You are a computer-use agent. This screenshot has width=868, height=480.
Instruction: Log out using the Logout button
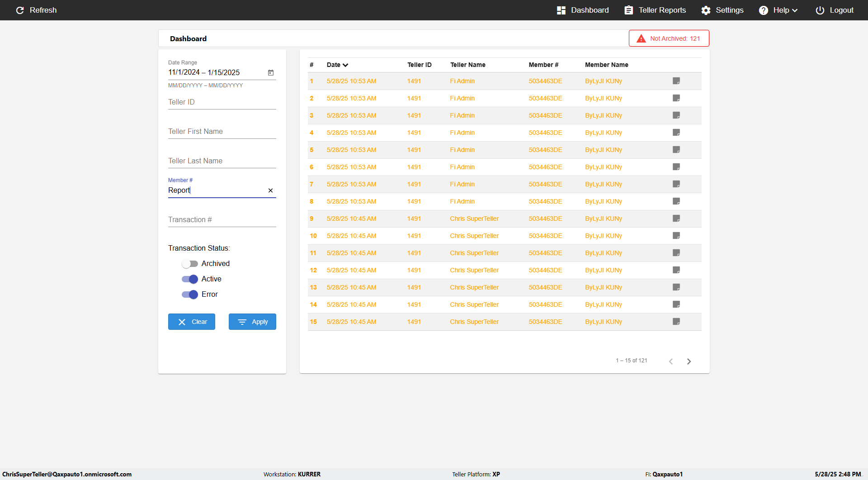click(x=835, y=10)
